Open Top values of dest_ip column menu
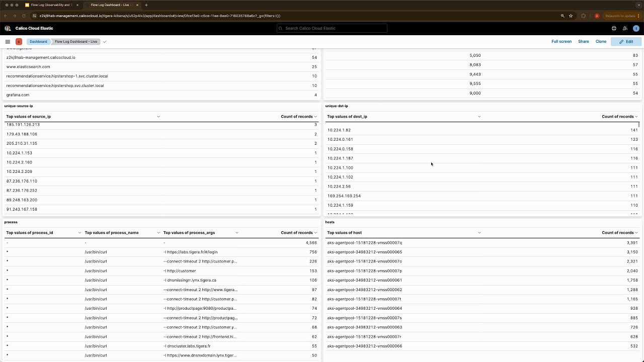 pyautogui.click(x=479, y=117)
